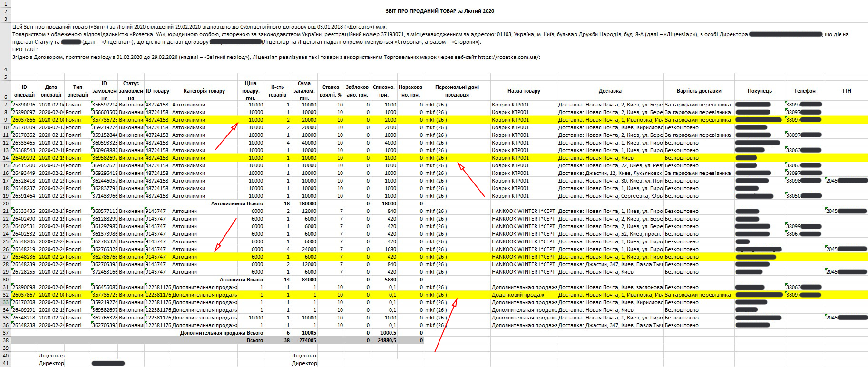Click the written-off subtotal 1000,5
This screenshot has height=367, width=868.
coord(384,333)
